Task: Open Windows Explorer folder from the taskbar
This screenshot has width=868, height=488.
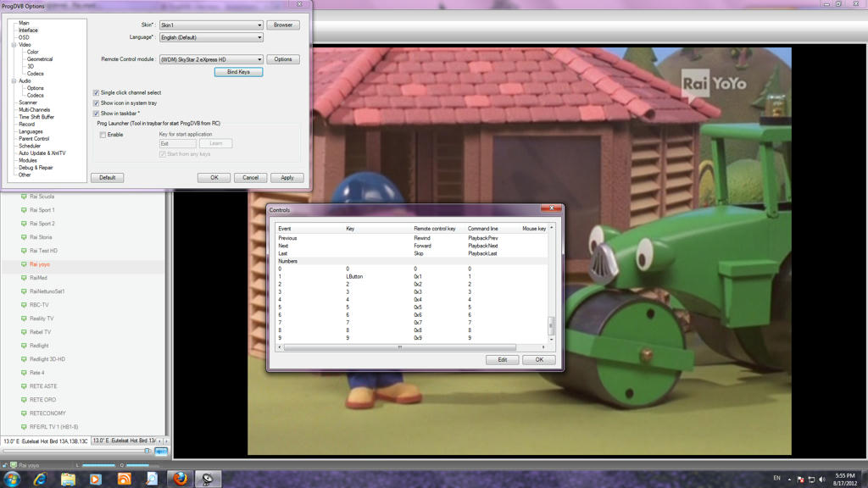Action: (x=68, y=480)
